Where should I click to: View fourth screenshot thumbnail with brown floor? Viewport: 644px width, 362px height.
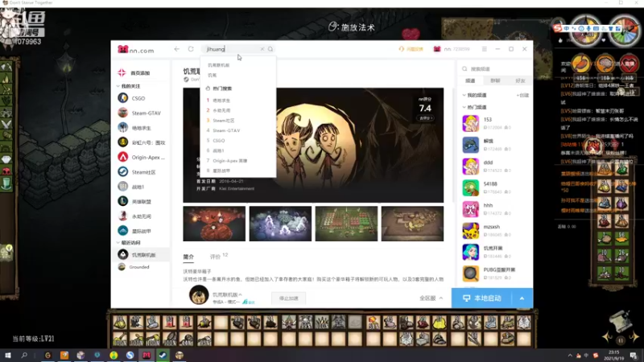click(x=412, y=224)
